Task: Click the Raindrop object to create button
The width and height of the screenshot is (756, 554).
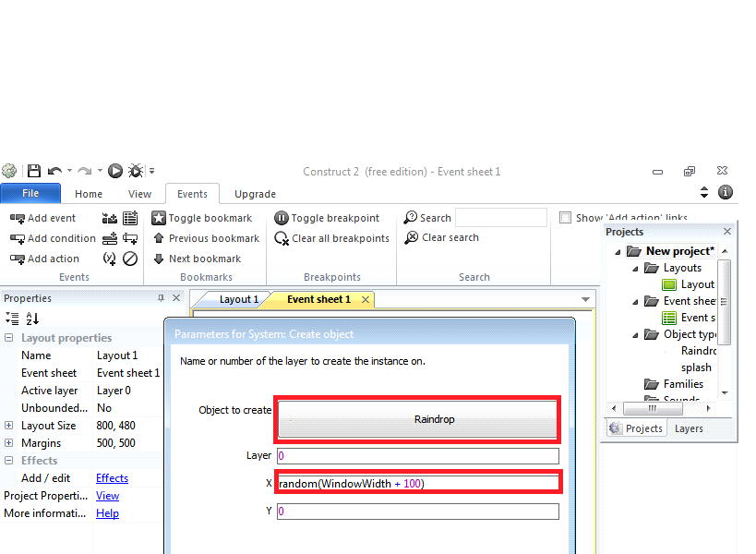Action: pyautogui.click(x=417, y=419)
